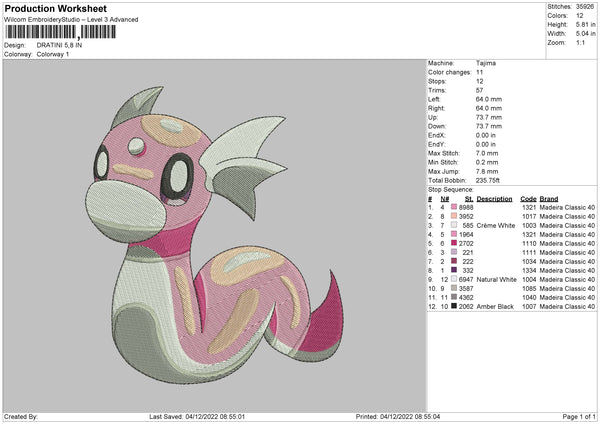This screenshot has width=600, height=424.
Task: Click thread code 1040
Action: pos(529,298)
